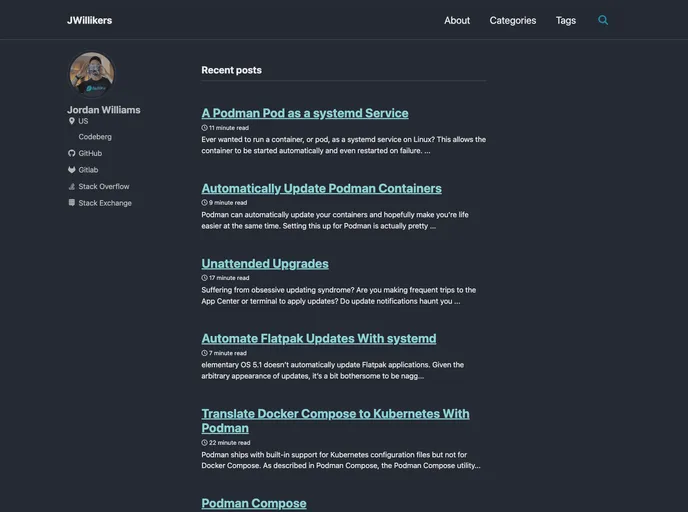Screen dimensions: 688x512
Task: Open Automatically Update Podman Containers post
Action: pos(322,189)
